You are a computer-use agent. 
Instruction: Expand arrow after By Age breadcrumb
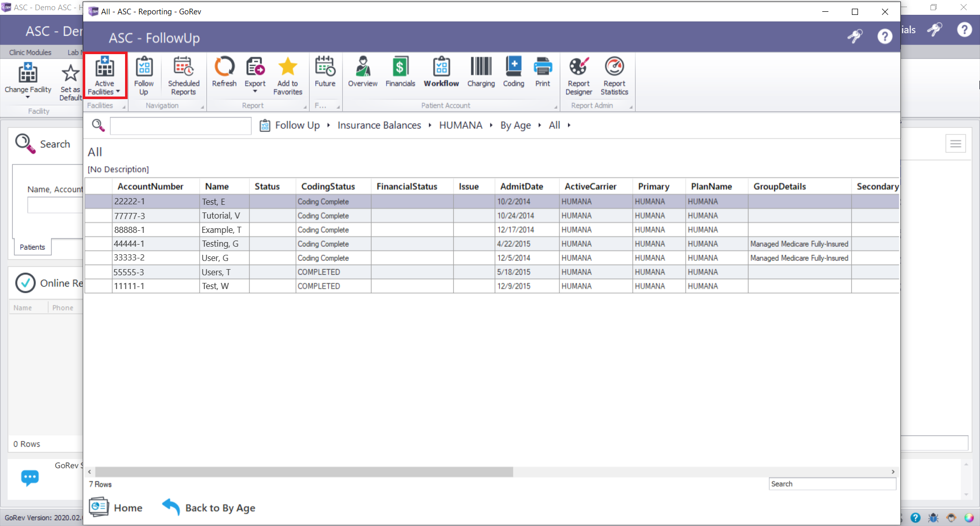click(540, 125)
